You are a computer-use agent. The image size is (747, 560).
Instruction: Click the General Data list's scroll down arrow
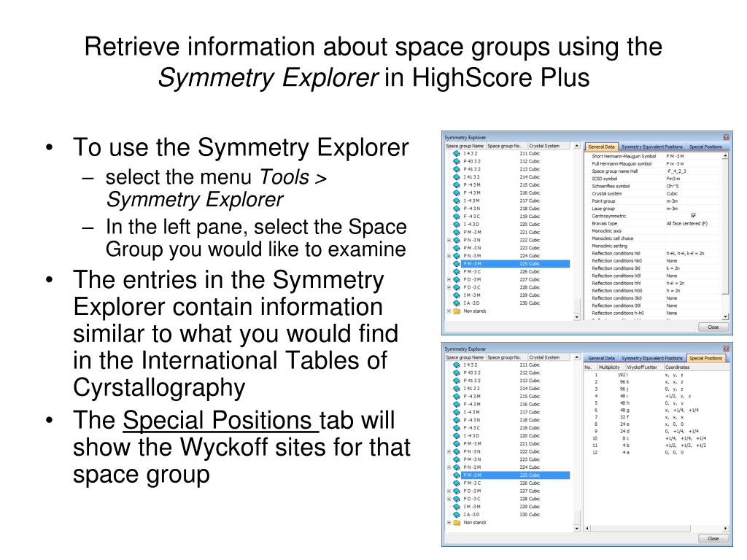[725, 316]
